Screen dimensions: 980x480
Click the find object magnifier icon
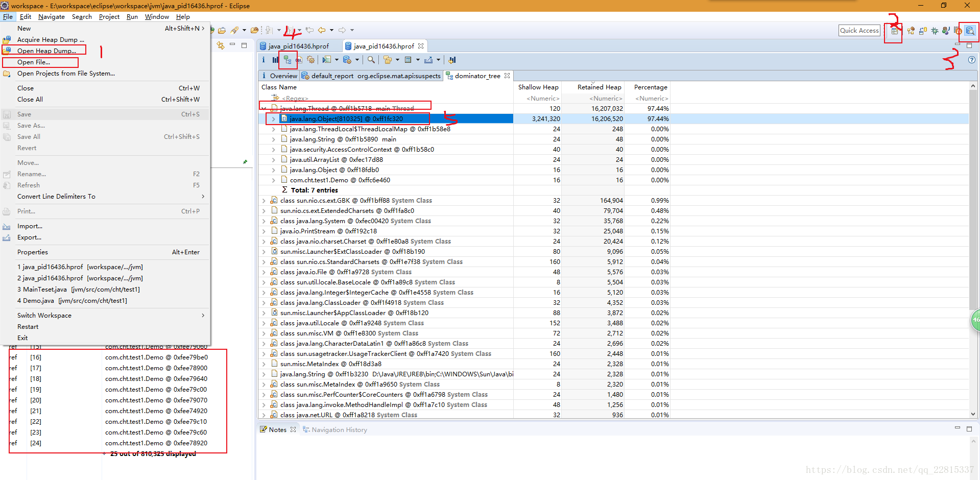point(371,60)
